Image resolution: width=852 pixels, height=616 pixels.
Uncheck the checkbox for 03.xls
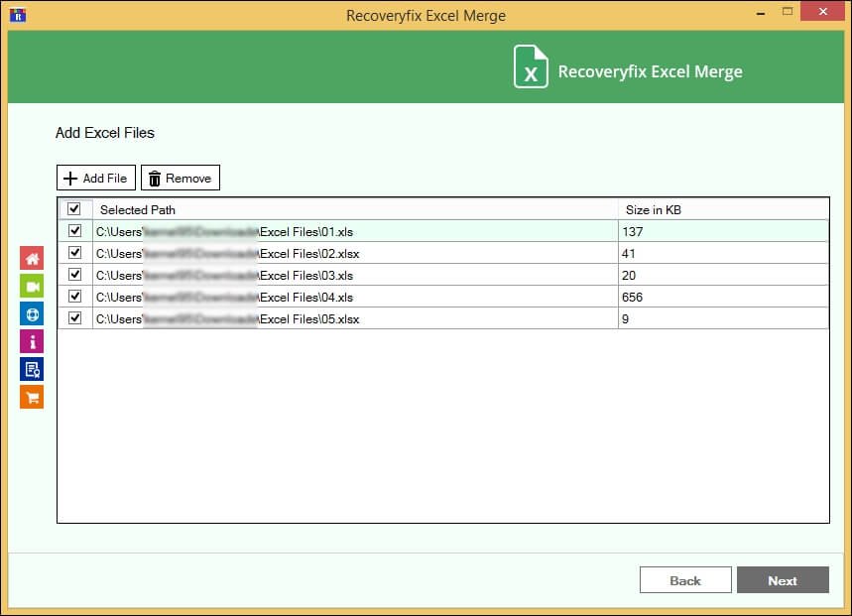(x=75, y=275)
